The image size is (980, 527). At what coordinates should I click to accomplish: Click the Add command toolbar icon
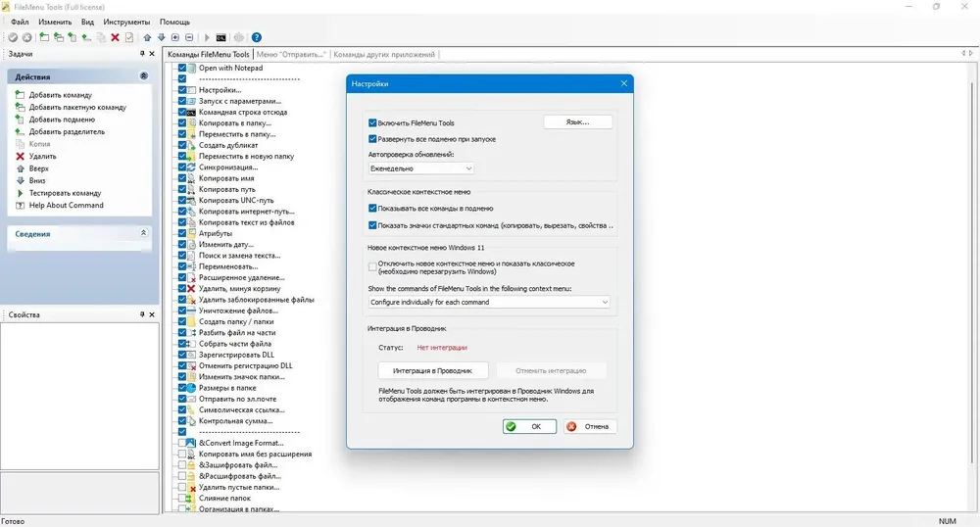coord(44,37)
